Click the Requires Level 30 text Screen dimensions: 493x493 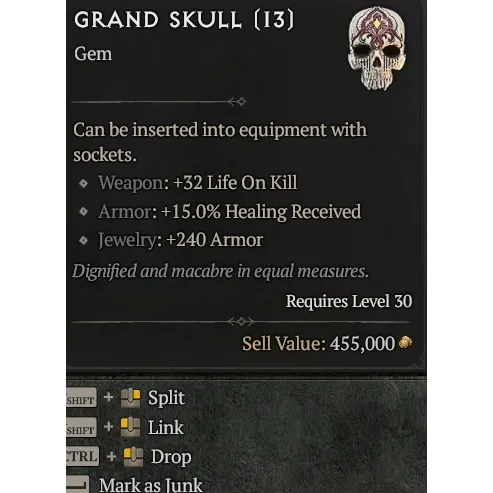[349, 302]
